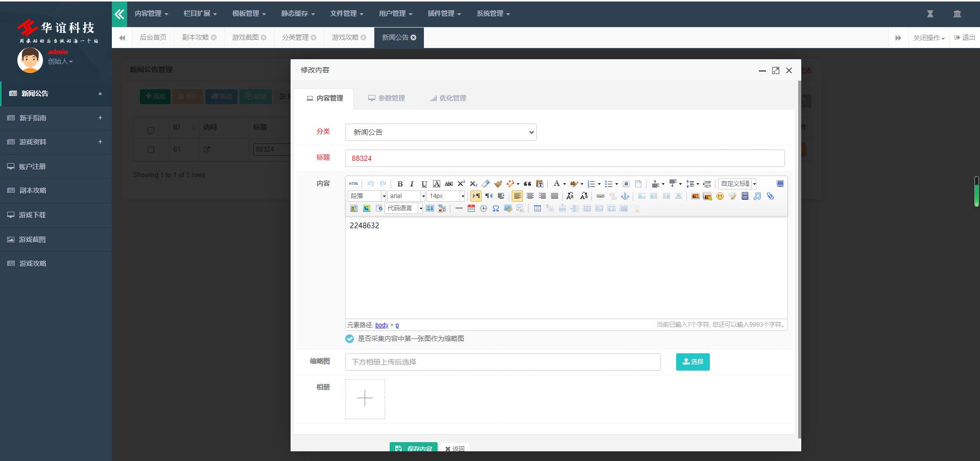This screenshot has width=980, height=461.
Task: Underline selected text in editor
Action: pyautogui.click(x=424, y=184)
